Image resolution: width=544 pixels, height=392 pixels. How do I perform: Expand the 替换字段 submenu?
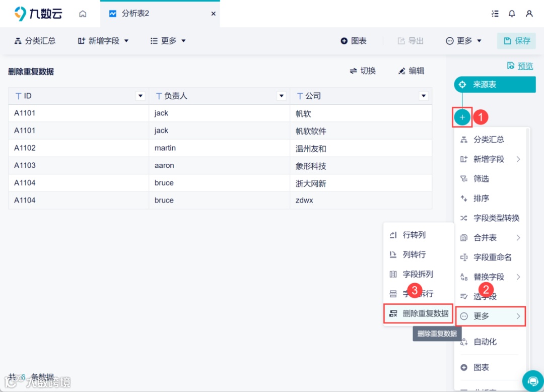pos(490,277)
